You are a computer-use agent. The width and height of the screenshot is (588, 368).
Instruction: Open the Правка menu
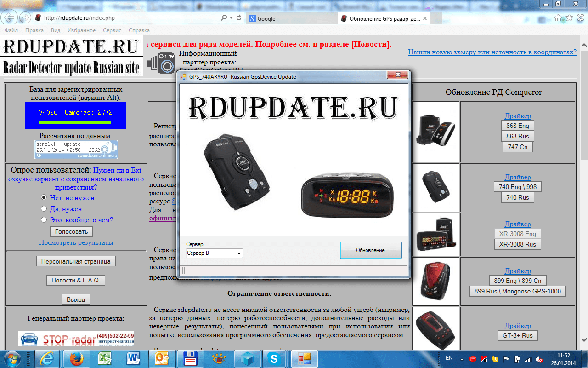34,30
